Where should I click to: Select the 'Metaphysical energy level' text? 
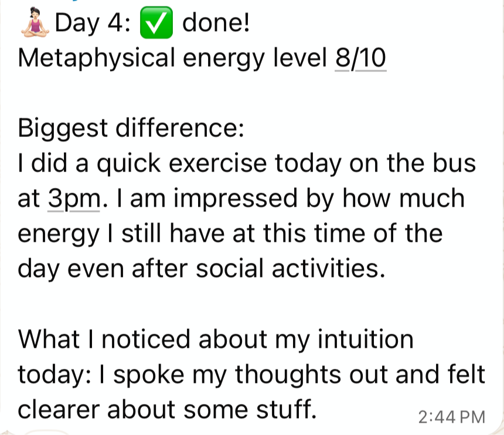point(172,58)
